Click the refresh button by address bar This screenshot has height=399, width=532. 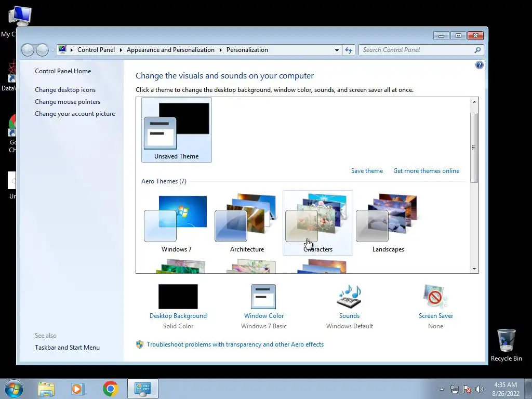click(x=349, y=50)
